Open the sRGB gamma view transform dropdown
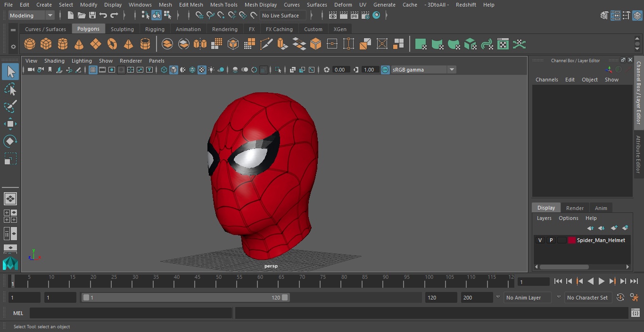644x332 pixels. coord(423,70)
